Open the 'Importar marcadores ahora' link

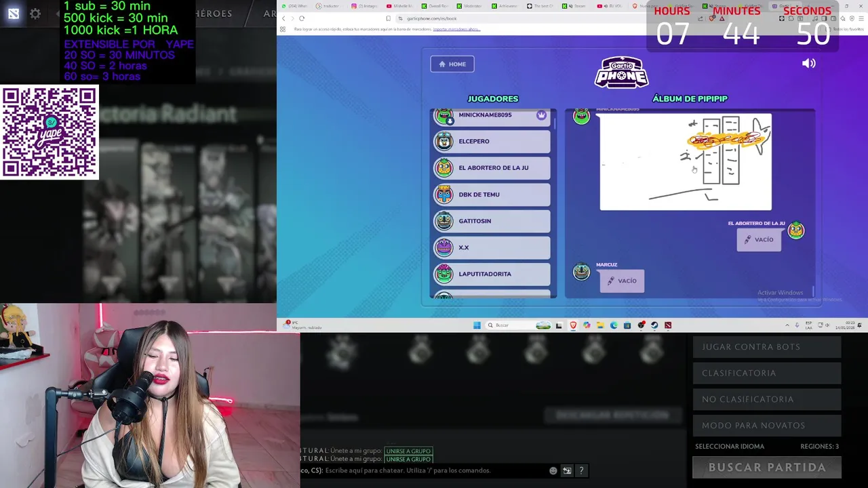[x=456, y=29]
